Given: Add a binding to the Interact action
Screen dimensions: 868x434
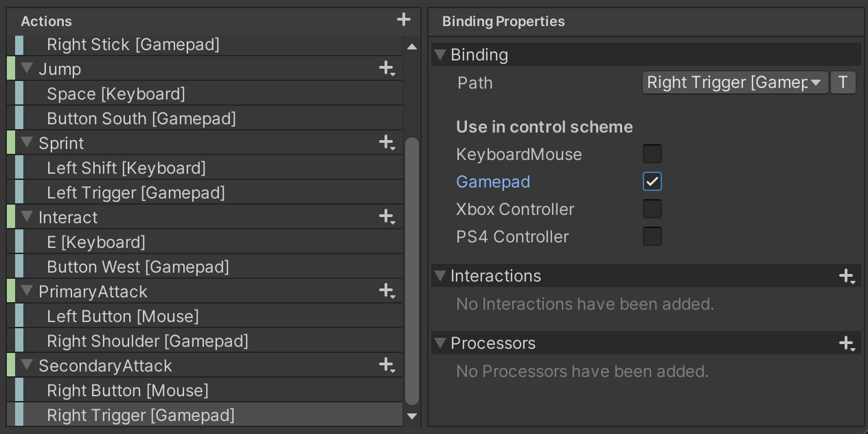Looking at the screenshot, I should 387,217.
